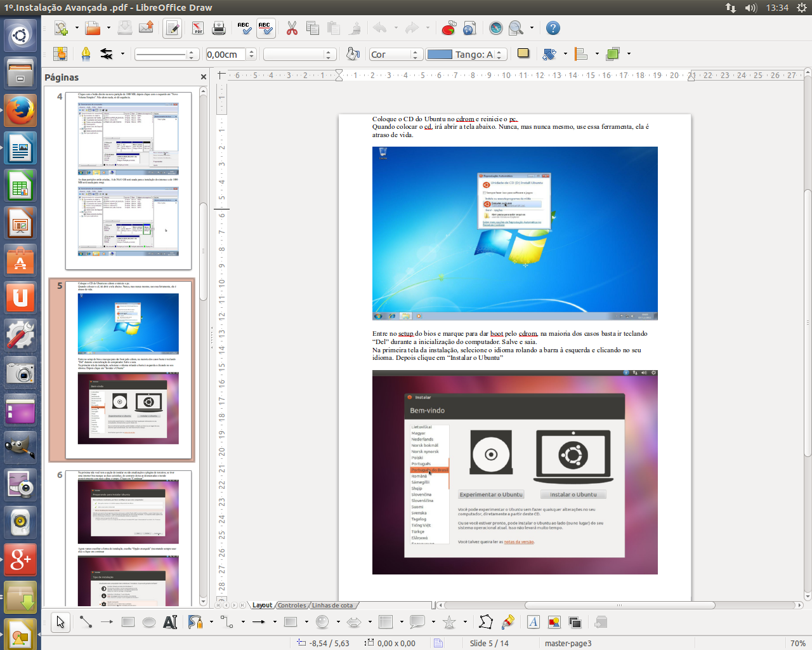Switch to the Controles tab

pos(292,605)
